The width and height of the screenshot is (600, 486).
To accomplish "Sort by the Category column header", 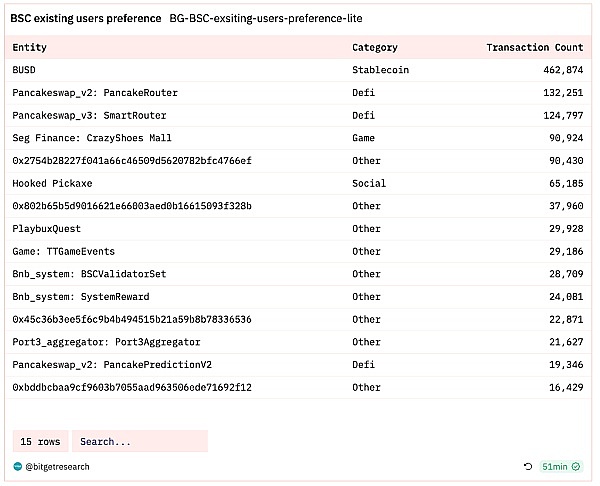I will (374, 47).
